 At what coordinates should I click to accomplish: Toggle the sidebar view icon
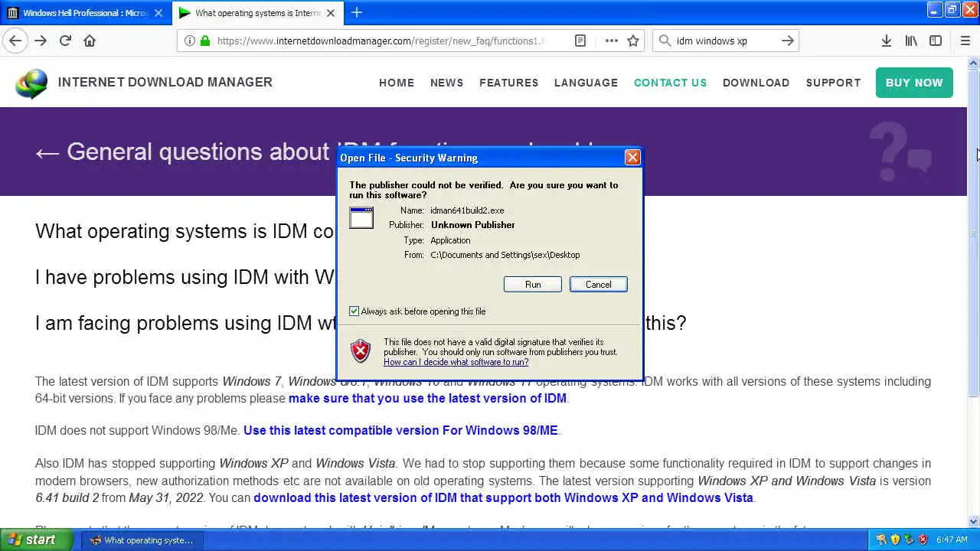point(936,41)
